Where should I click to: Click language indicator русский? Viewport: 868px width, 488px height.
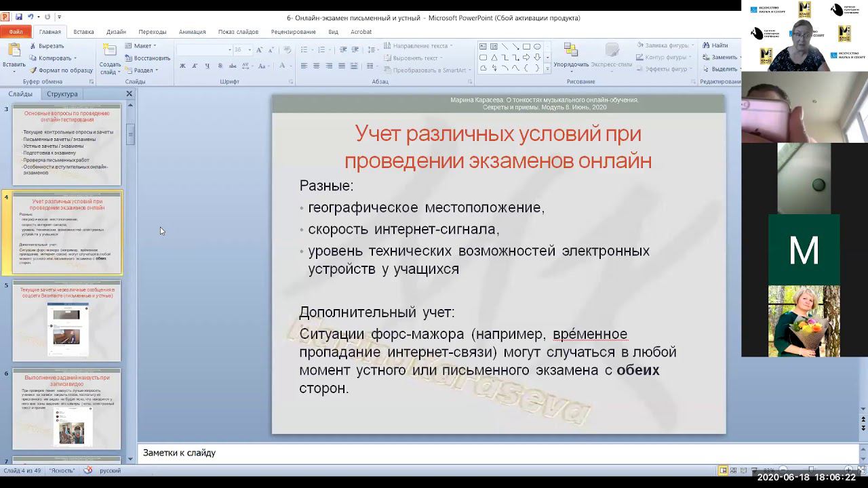click(x=111, y=470)
